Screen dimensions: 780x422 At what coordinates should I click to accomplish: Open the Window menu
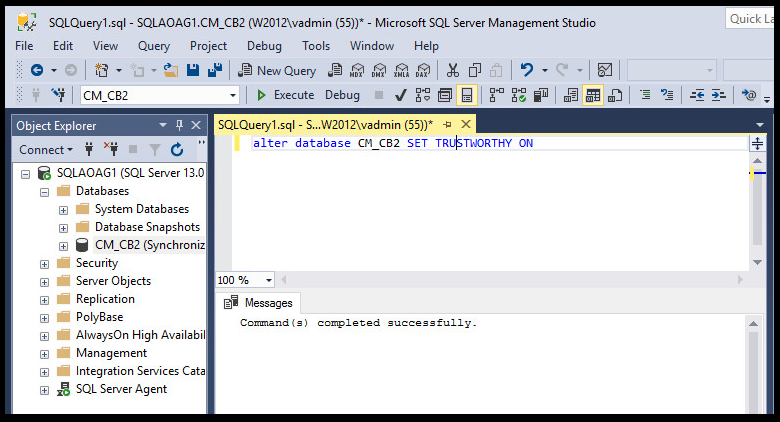coord(372,46)
